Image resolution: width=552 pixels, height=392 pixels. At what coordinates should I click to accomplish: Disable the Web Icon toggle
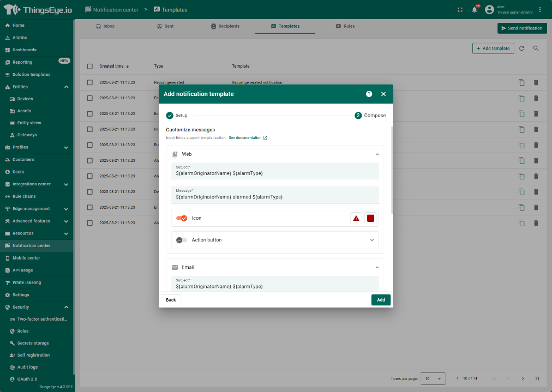[182, 218]
